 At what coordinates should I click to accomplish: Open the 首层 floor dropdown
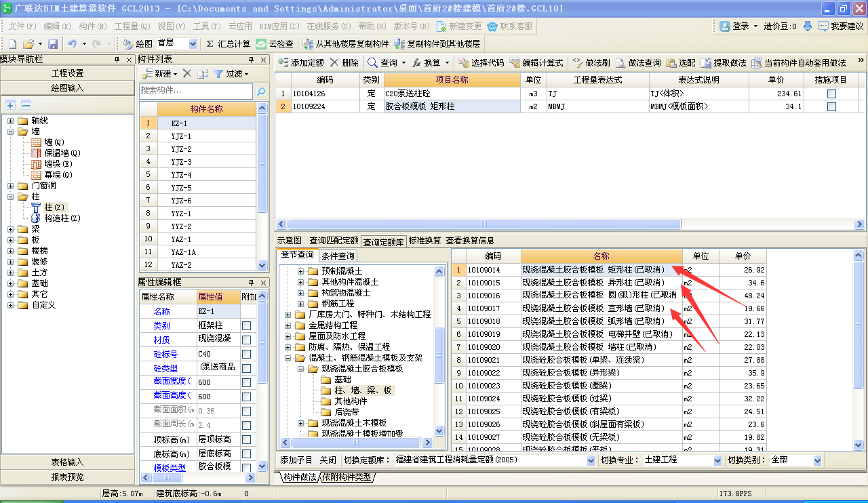[x=193, y=43]
